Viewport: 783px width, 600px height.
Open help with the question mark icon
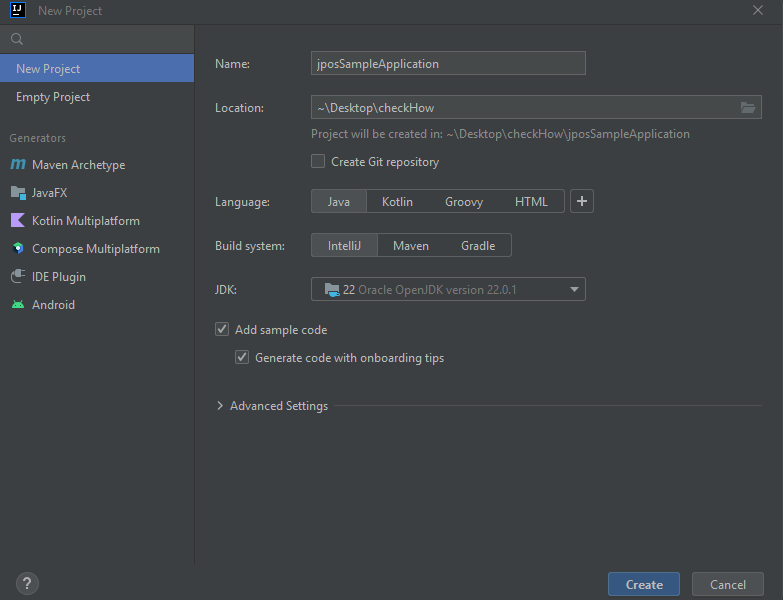click(27, 584)
